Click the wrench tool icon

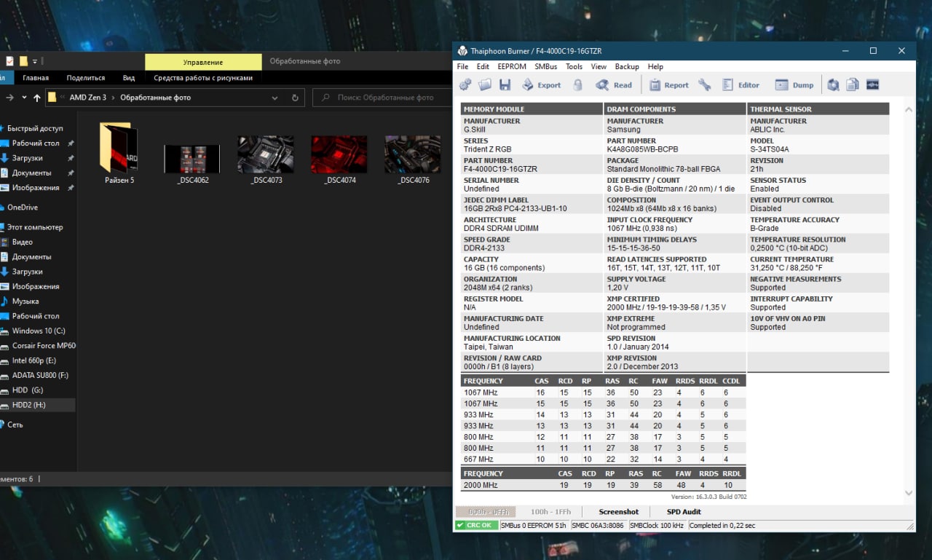[705, 85]
